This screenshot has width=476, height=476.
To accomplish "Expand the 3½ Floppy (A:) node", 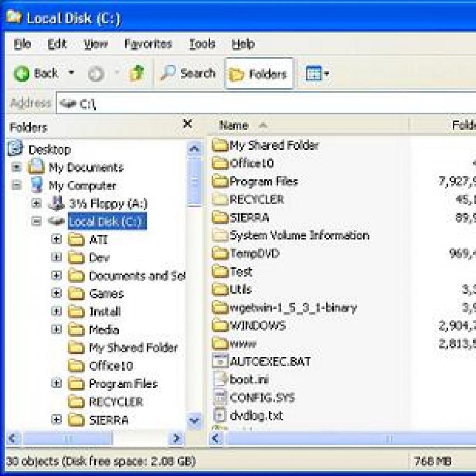I will click(x=36, y=203).
